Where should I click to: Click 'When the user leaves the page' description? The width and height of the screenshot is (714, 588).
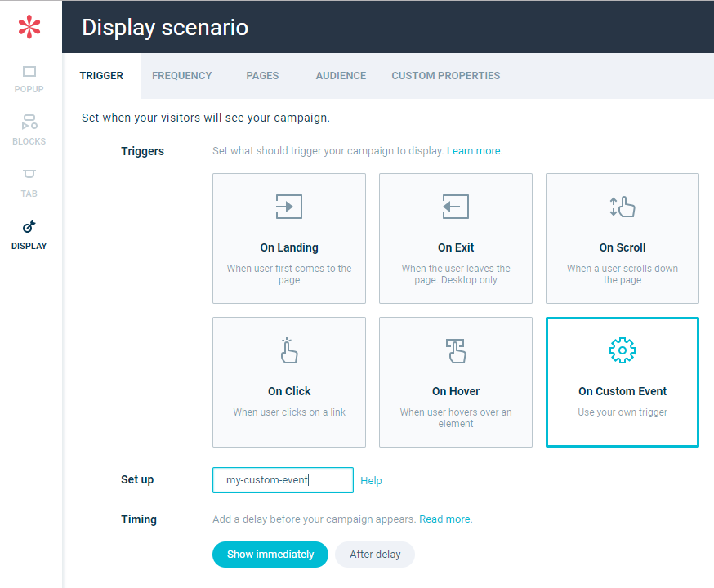(x=456, y=274)
